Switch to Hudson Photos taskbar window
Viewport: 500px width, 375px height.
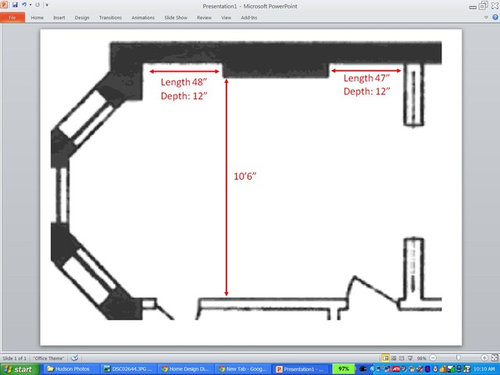click(70, 369)
